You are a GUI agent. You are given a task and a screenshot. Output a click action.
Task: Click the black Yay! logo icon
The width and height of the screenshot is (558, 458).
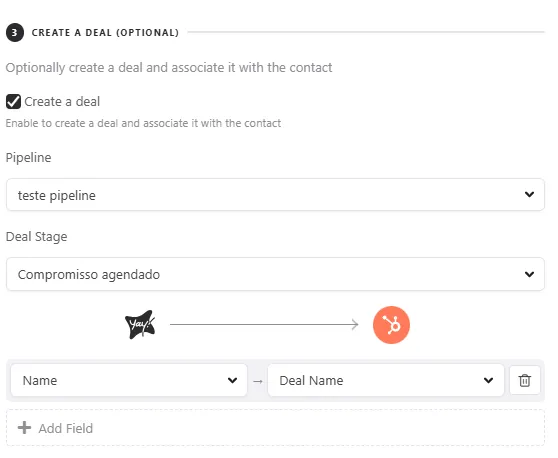click(x=140, y=325)
